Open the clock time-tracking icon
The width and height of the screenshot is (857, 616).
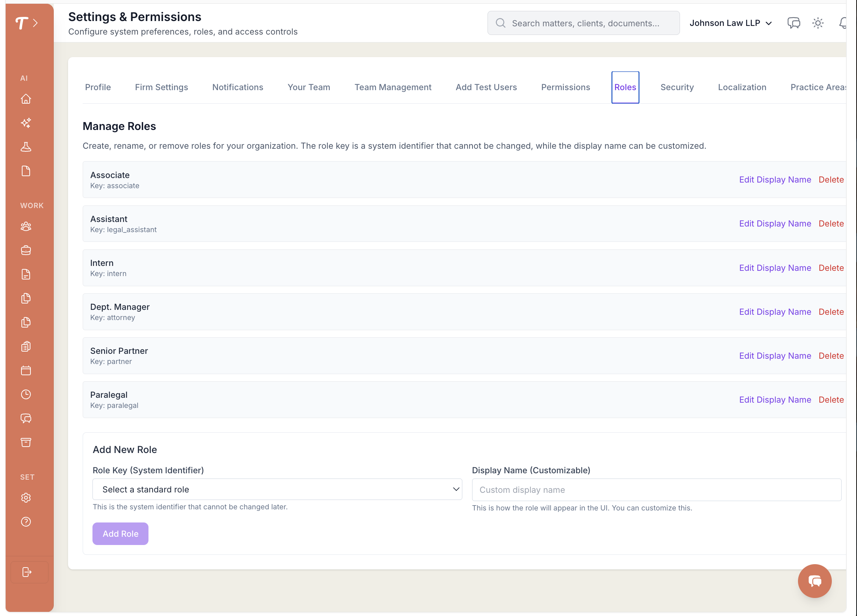point(26,394)
